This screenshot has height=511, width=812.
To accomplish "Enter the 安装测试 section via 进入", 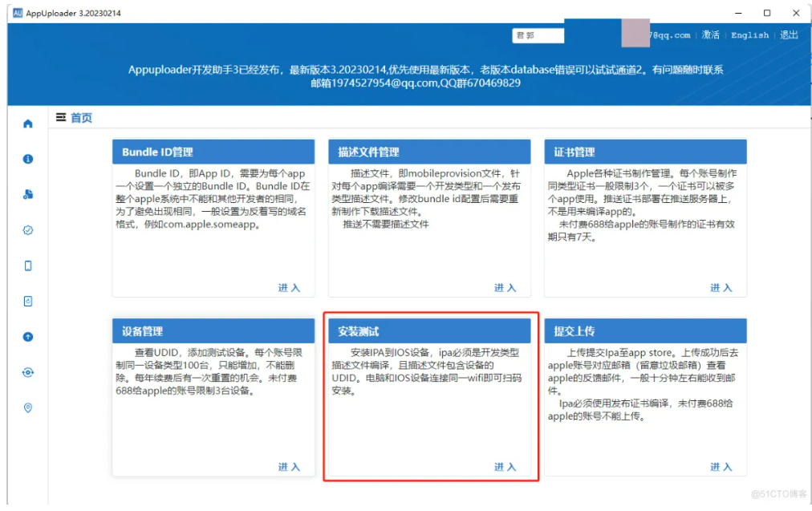I will 505,467.
